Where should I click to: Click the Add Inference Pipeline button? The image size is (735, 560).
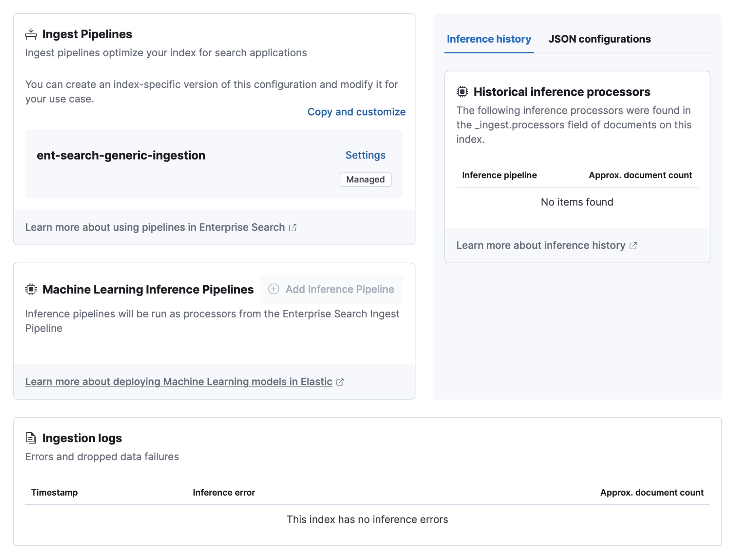pyautogui.click(x=331, y=289)
